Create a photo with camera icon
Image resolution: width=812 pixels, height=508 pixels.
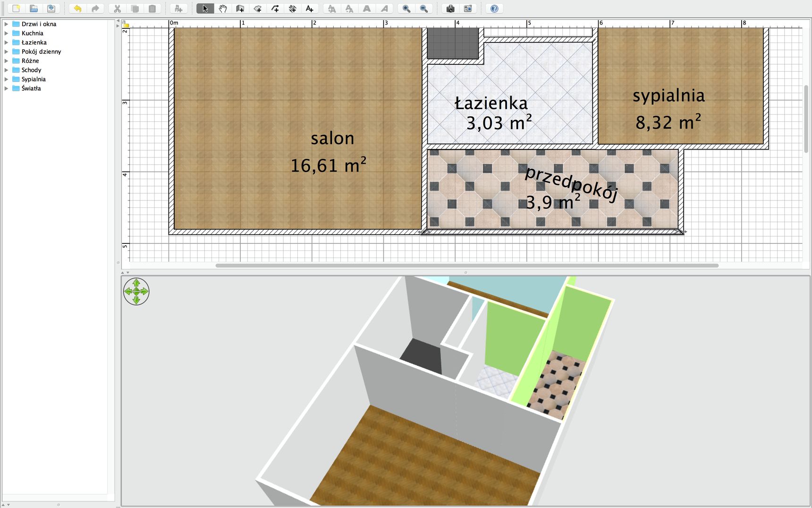(450, 9)
